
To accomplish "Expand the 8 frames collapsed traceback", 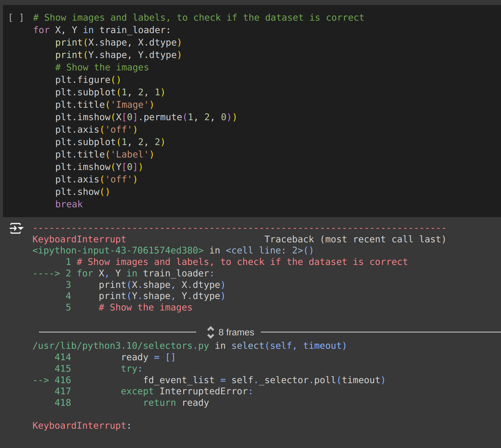I will click(x=236, y=332).
